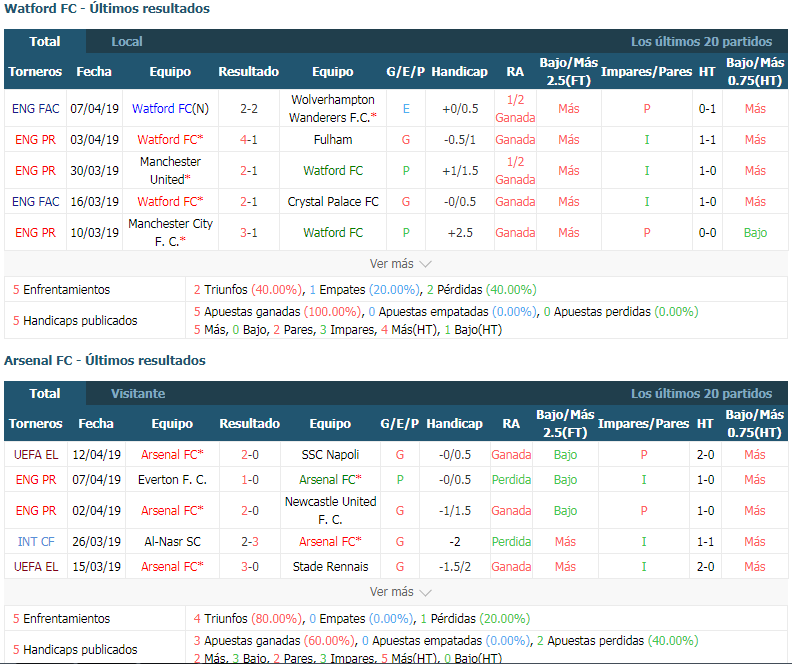Click 'Perdida' RA value in Everton row

click(x=511, y=480)
